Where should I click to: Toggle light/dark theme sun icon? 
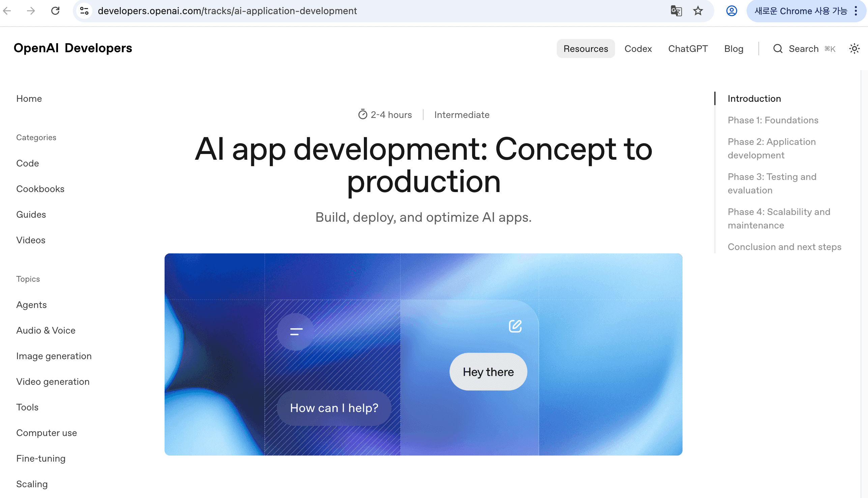coord(854,49)
